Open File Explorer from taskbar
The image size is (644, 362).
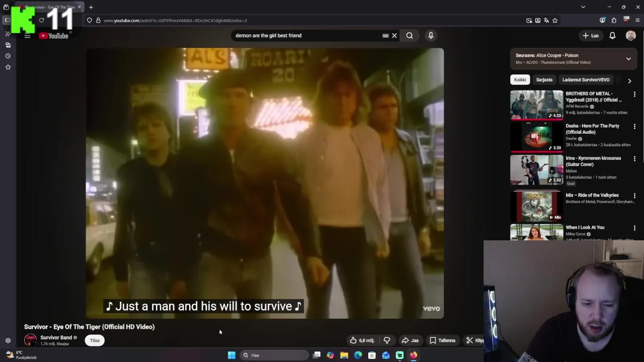(x=344, y=355)
